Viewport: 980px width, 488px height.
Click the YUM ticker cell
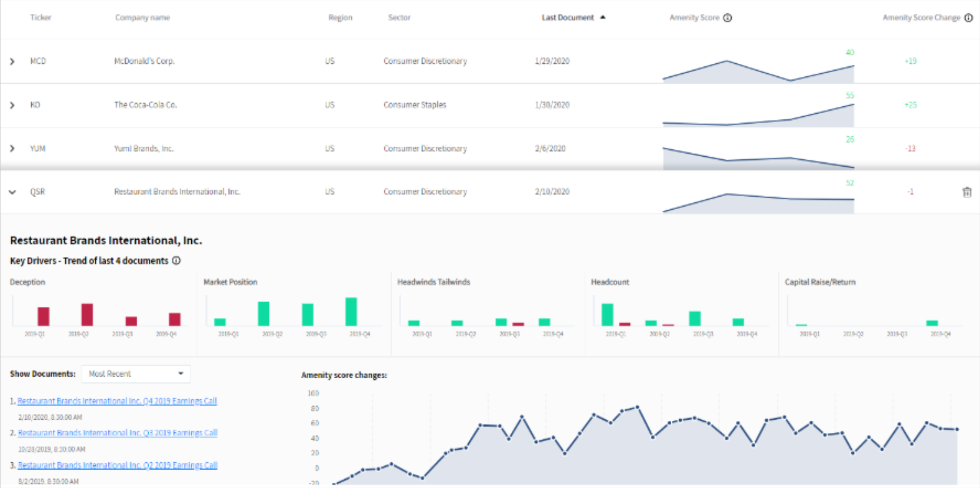click(x=38, y=148)
